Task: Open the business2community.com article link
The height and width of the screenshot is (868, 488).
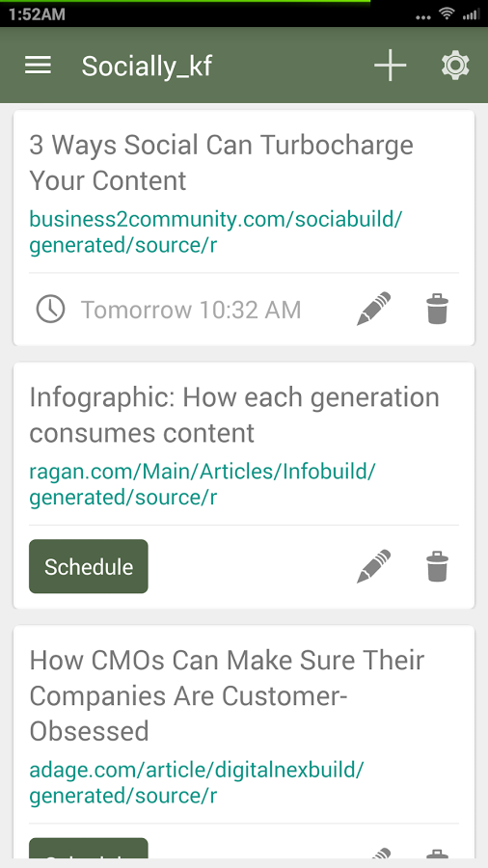Action: point(215,231)
